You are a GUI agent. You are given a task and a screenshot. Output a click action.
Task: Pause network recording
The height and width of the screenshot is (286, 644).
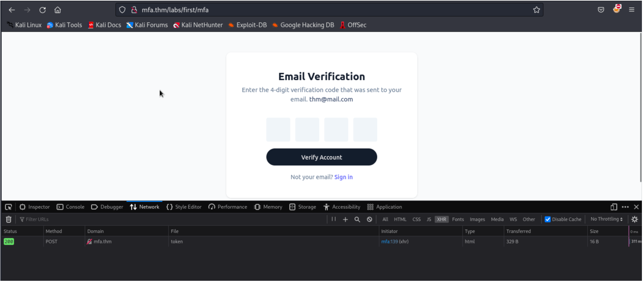pos(334,219)
